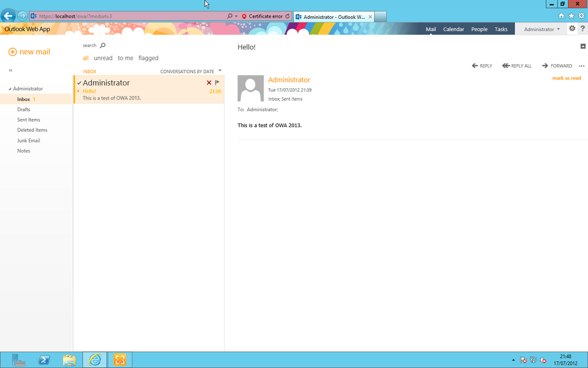Click the search magnifier icon in mail list
Screen dimensions: 588x368
pos(103,45)
